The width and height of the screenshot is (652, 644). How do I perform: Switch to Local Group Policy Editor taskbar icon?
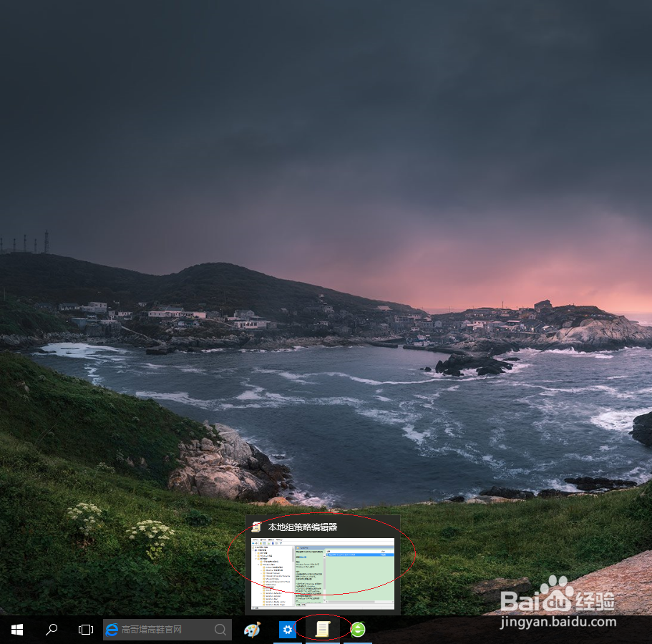tap(323, 630)
